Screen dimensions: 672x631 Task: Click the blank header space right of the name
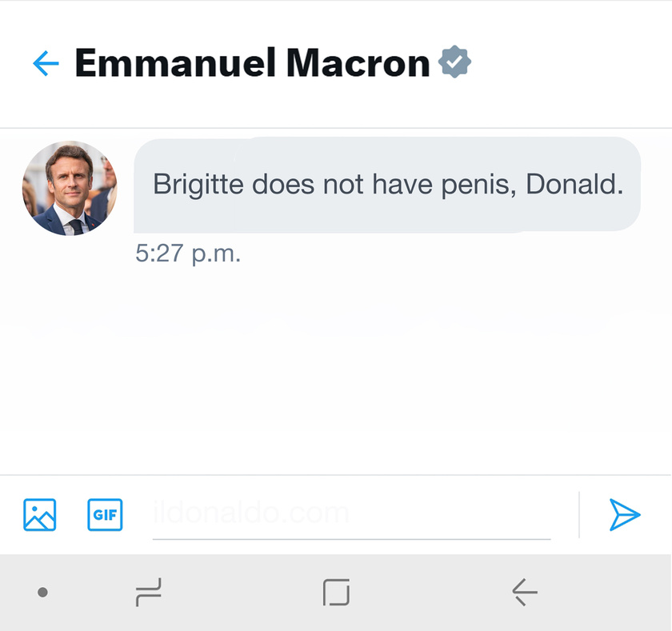coord(568,63)
